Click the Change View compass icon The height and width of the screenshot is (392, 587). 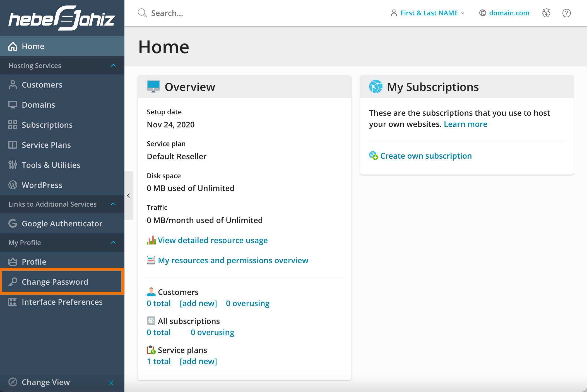pyautogui.click(x=13, y=382)
